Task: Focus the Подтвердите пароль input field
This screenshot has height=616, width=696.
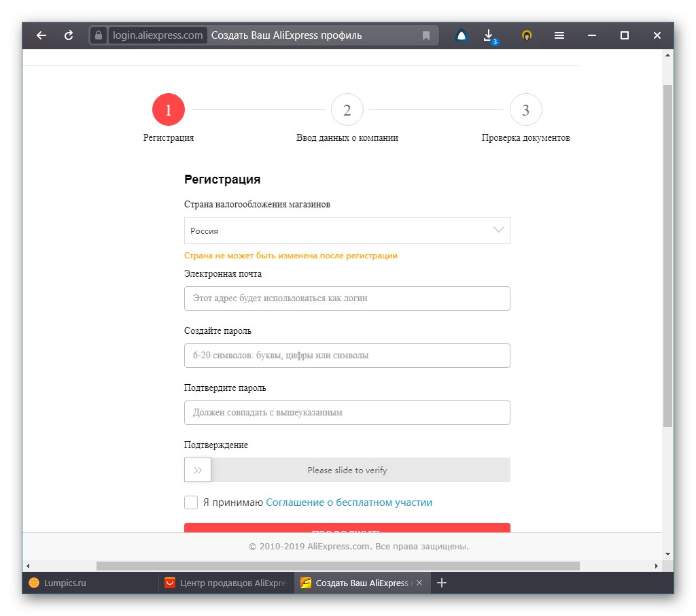Action: (347, 413)
